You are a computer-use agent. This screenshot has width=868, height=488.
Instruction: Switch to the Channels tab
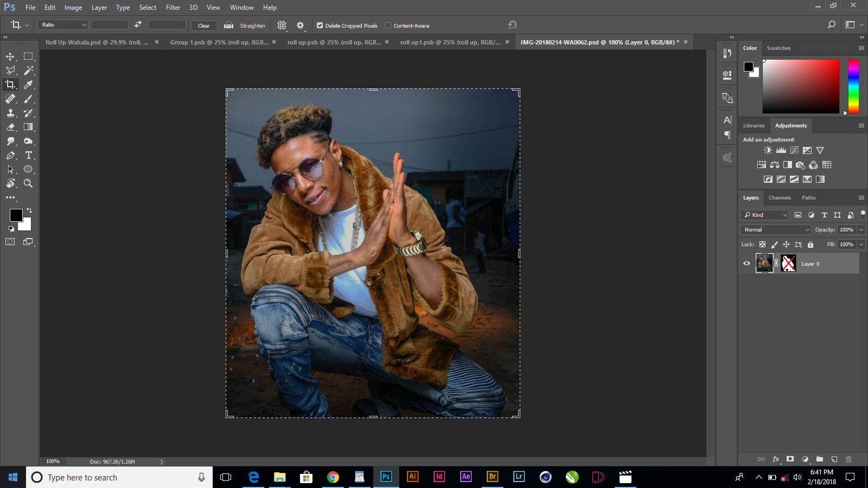click(780, 198)
